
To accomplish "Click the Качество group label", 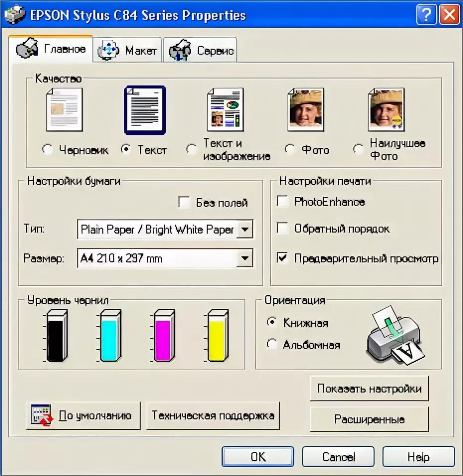I will pos(58,79).
